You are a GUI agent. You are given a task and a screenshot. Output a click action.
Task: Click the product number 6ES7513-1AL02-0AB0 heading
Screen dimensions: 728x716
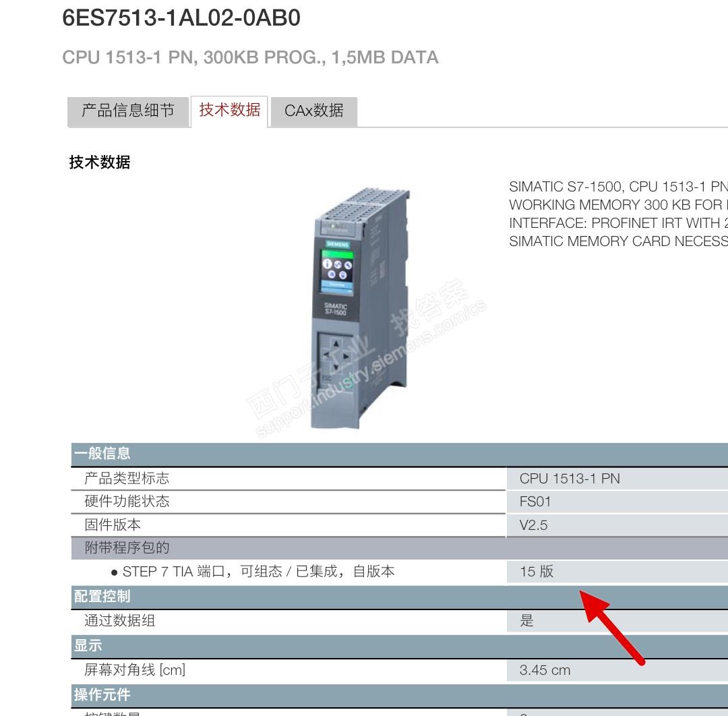[x=181, y=18]
